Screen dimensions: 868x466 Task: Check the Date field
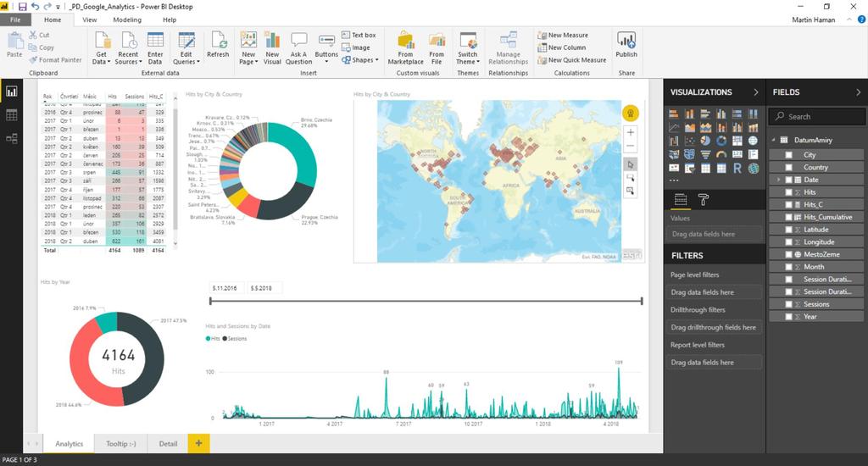click(789, 180)
